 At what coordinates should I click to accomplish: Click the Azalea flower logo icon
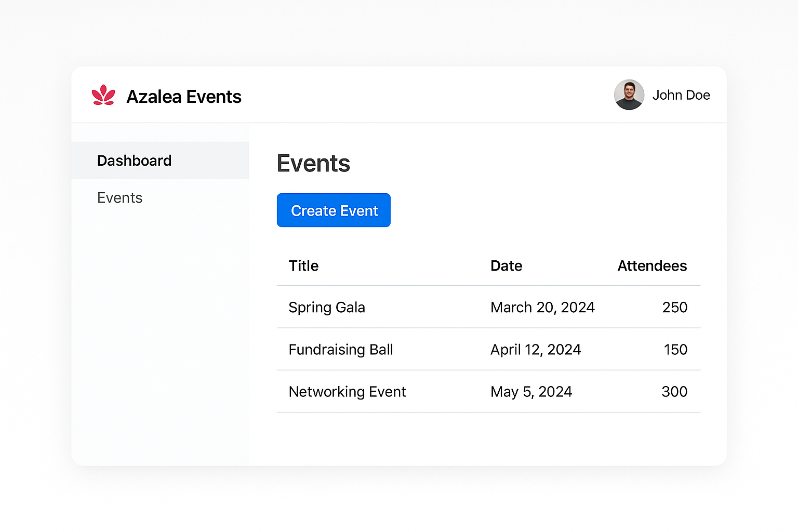pos(103,95)
